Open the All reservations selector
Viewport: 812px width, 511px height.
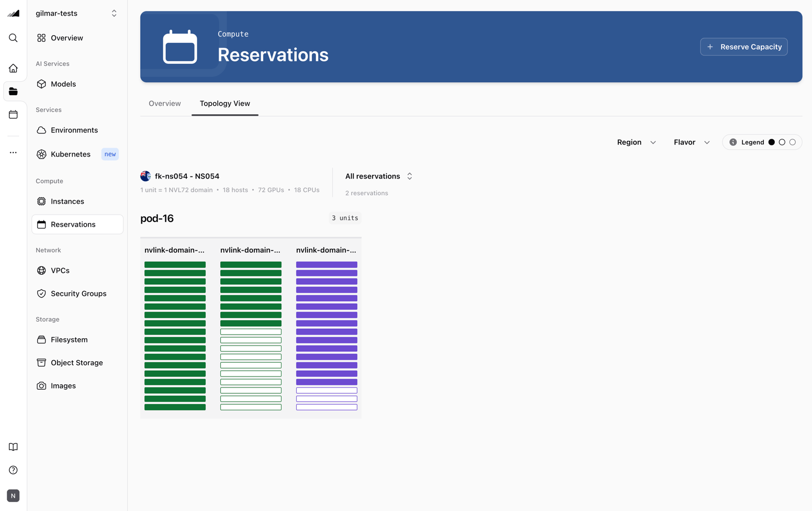click(379, 176)
